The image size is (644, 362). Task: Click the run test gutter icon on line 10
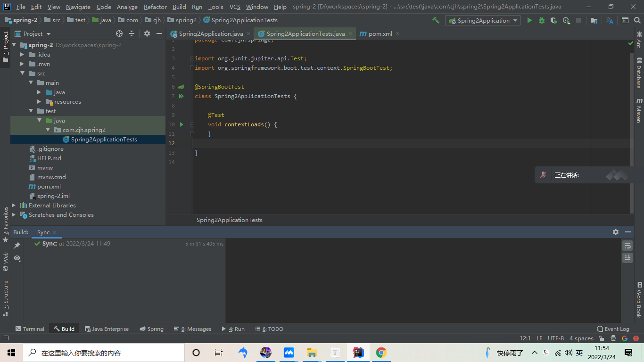[182, 124]
